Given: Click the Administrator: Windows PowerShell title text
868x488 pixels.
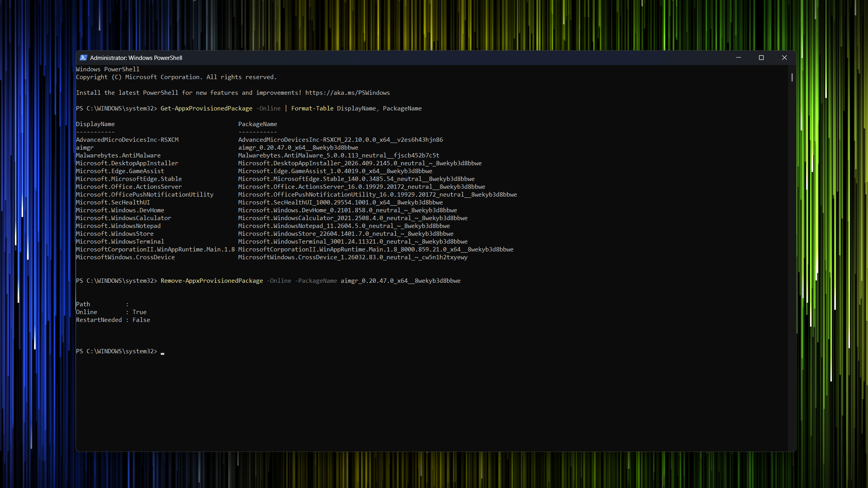Looking at the screenshot, I should (136, 58).
